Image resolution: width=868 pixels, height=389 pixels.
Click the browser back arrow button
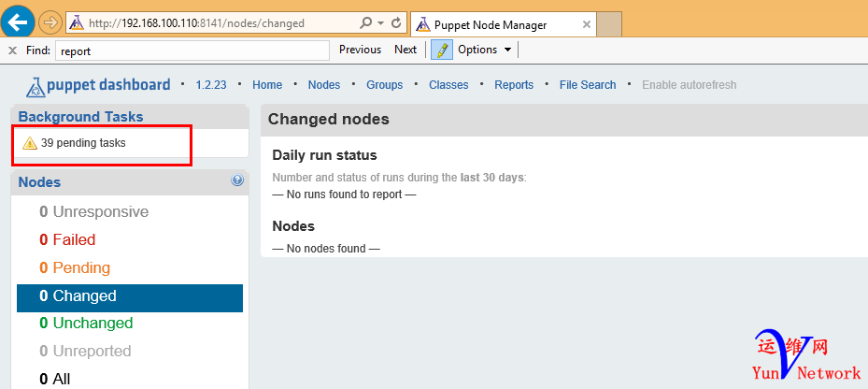pyautogui.click(x=19, y=22)
